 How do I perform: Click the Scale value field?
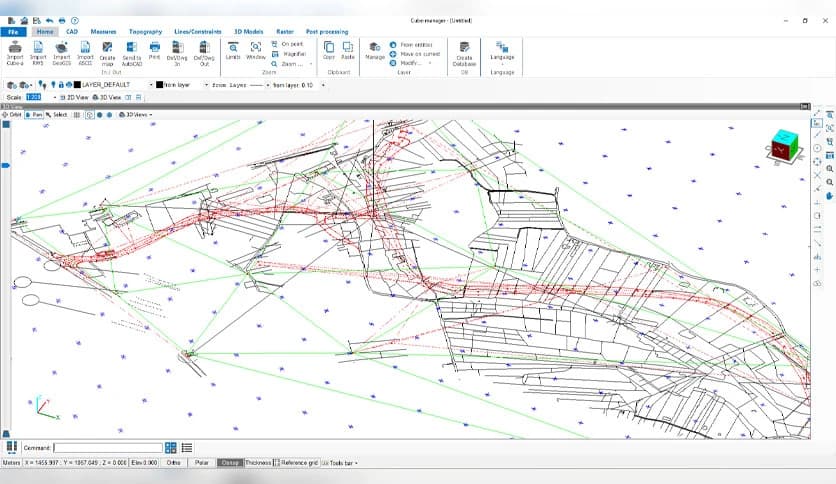tap(34, 98)
